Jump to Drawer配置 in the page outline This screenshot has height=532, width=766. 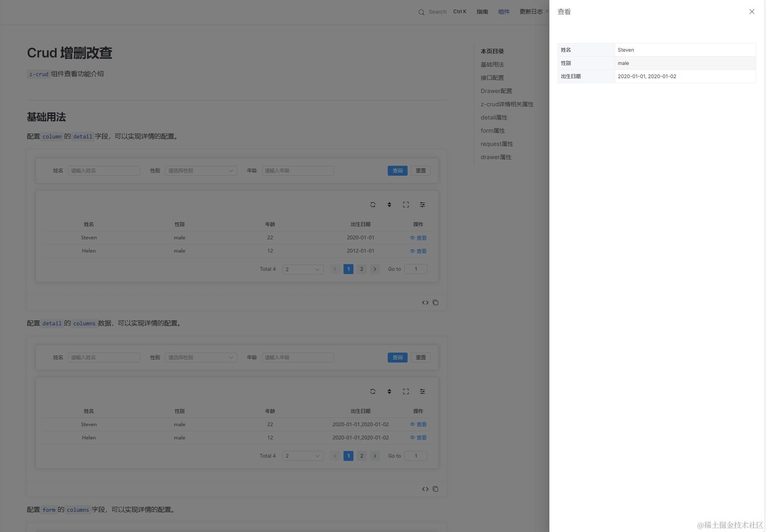[x=496, y=91]
